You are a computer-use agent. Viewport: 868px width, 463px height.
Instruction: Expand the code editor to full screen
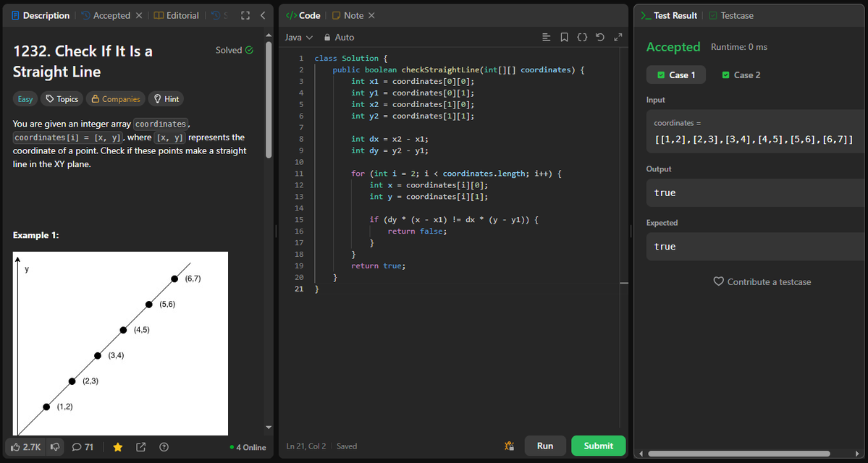618,37
